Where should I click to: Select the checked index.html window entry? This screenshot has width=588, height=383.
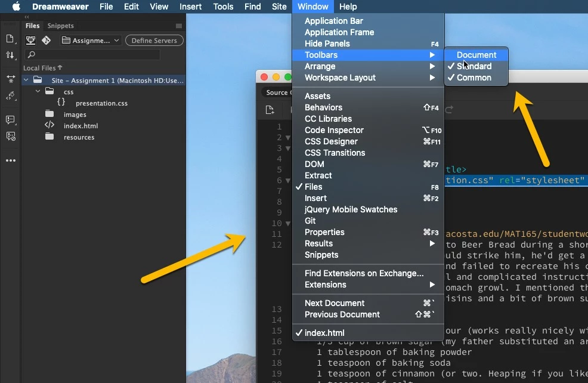click(368, 333)
